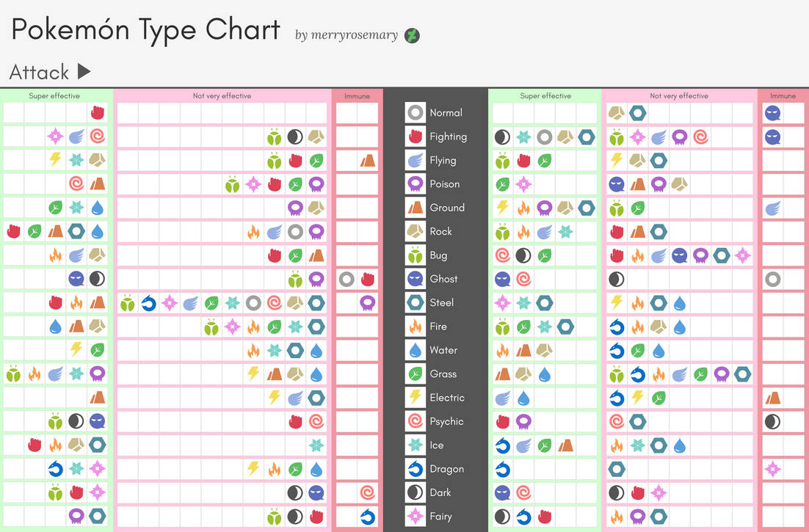Click the Water type droplet icon in center column
This screenshot has height=532, width=809.
416,350
